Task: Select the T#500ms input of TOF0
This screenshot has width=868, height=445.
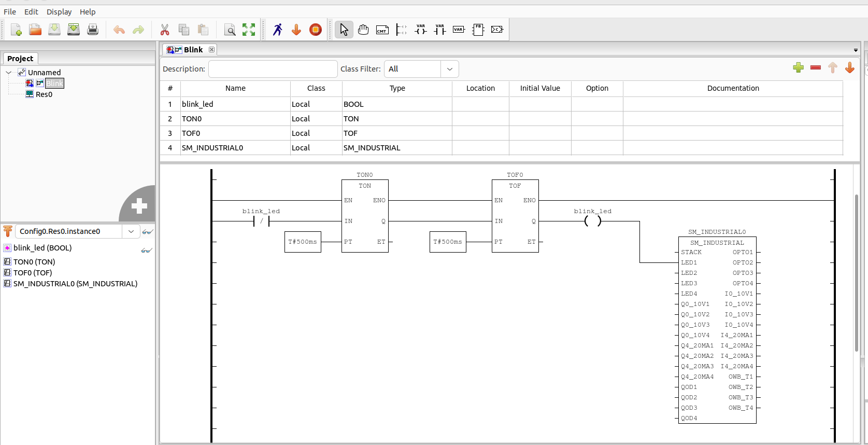Action: pyautogui.click(x=448, y=242)
